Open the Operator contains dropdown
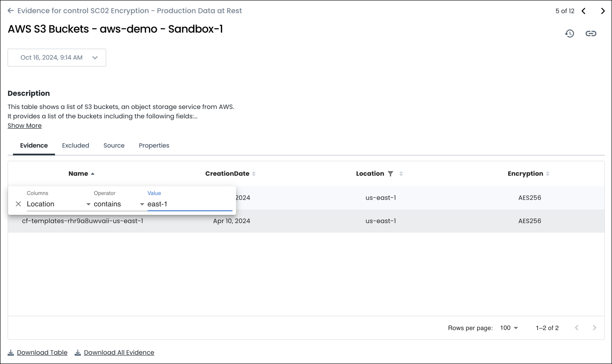 click(x=119, y=204)
